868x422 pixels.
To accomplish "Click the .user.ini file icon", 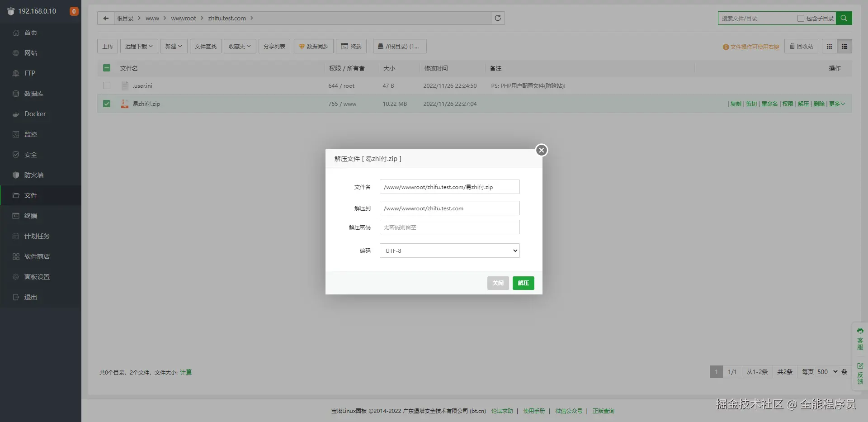I will (x=125, y=85).
